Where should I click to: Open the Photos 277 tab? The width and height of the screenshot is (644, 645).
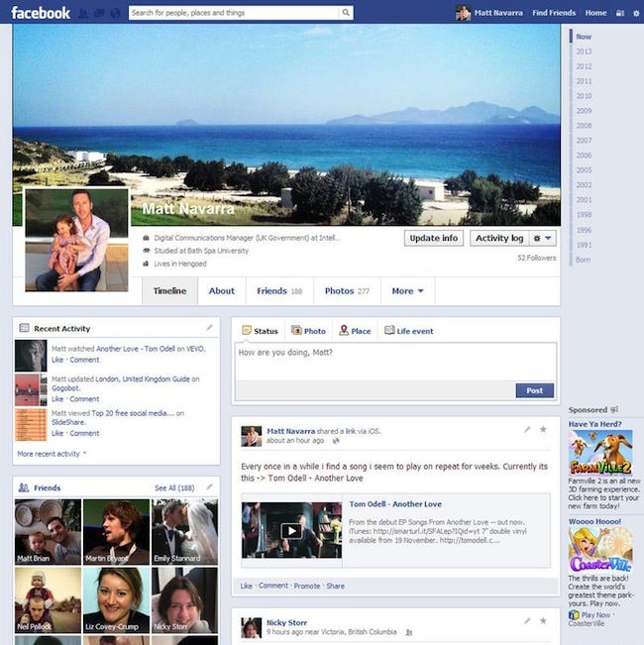[x=347, y=291]
